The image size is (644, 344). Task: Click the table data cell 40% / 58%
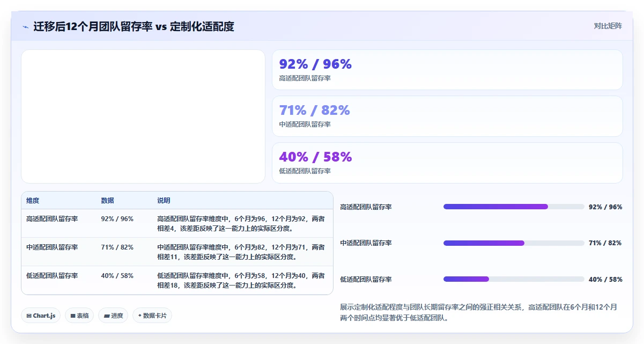click(117, 276)
